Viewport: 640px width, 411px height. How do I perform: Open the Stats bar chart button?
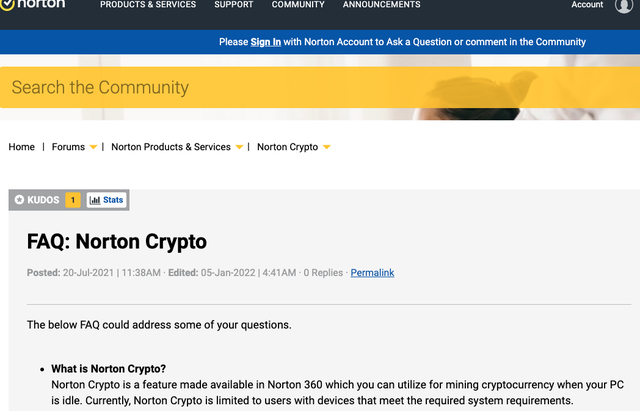pyautogui.click(x=107, y=200)
